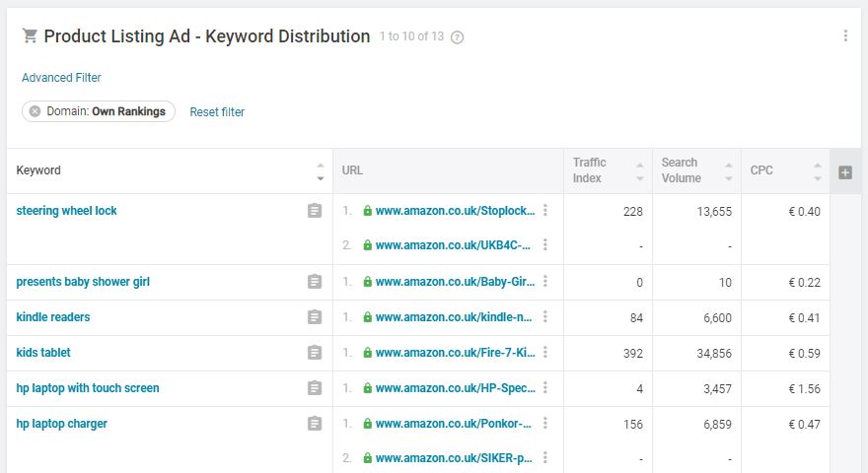868x473 pixels.
Task: Click clipboard icon for hp laptop with touch screen
Action: pos(315,388)
